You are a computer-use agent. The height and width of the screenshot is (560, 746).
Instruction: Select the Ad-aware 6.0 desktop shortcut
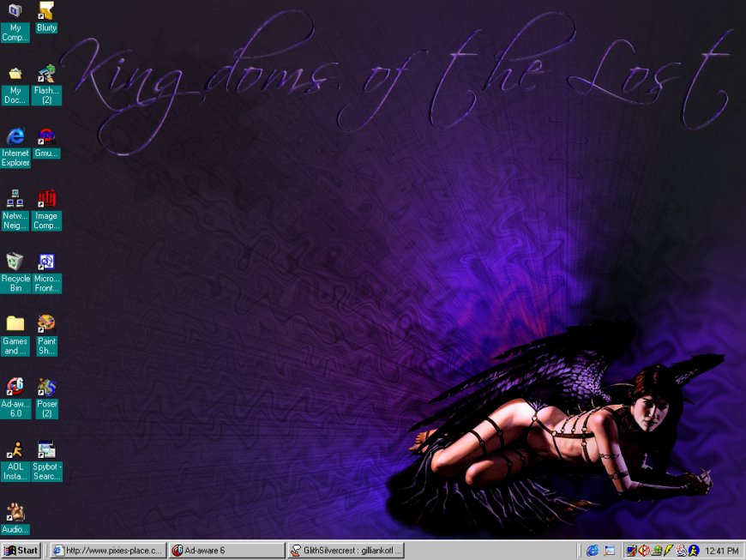point(15,387)
